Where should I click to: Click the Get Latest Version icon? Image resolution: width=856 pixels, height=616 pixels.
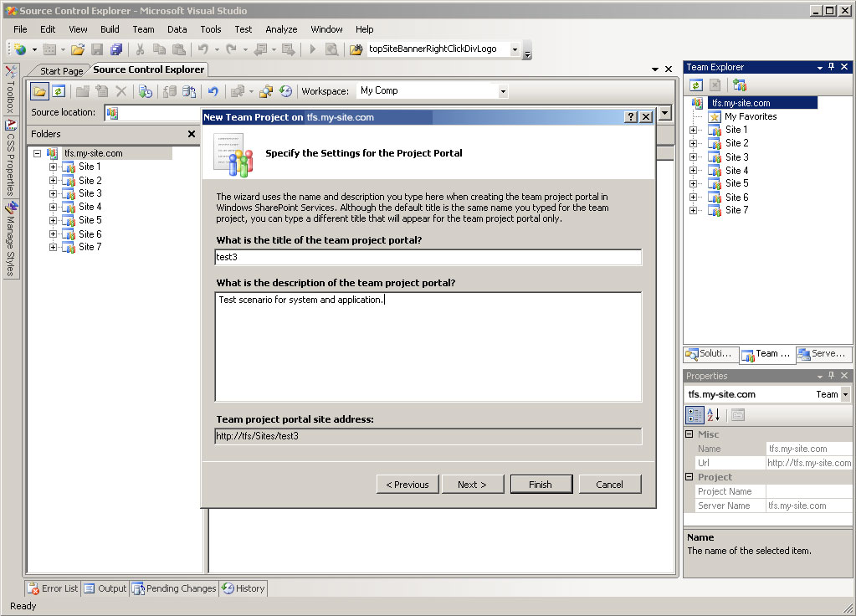(x=146, y=92)
